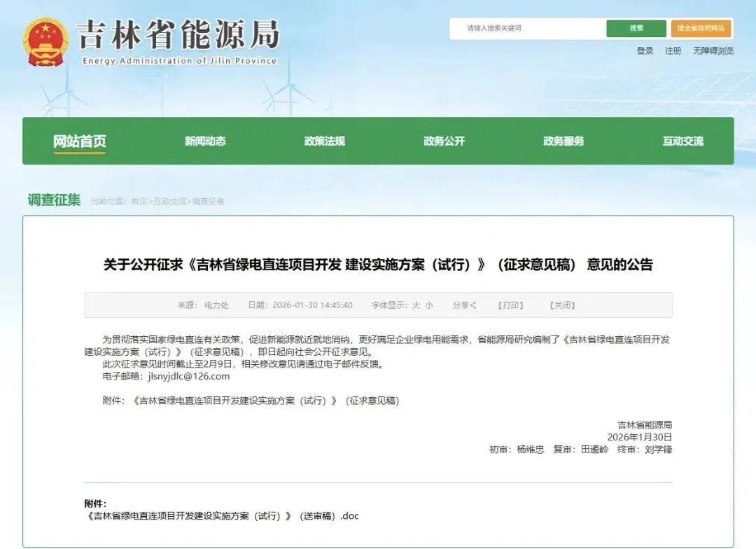Download the 送审稿 .doc attachment
The width and height of the screenshot is (756, 549).
click(221, 516)
